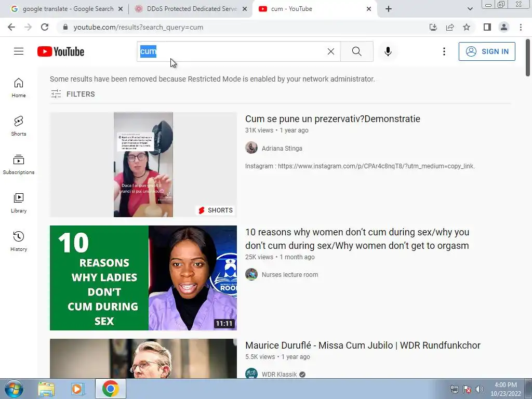Open the YouTube hamburger guide menu

19,51
